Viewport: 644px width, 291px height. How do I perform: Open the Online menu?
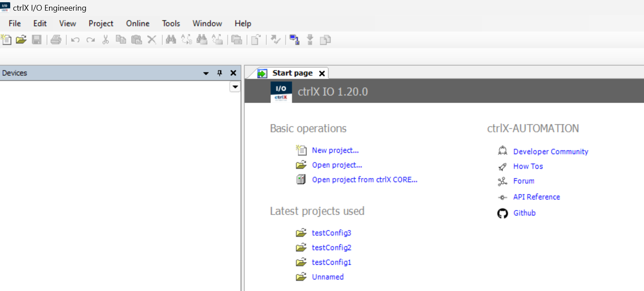pos(138,24)
